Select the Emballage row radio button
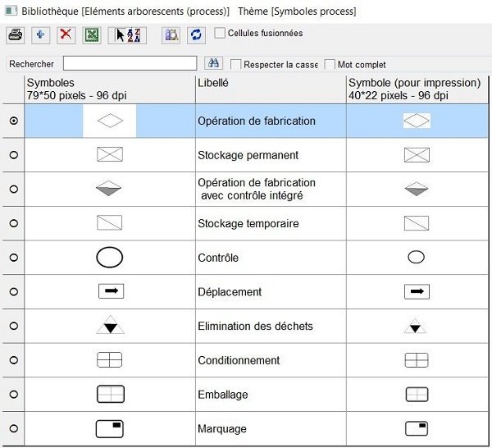This screenshot has height=448, width=492. pyautogui.click(x=13, y=395)
